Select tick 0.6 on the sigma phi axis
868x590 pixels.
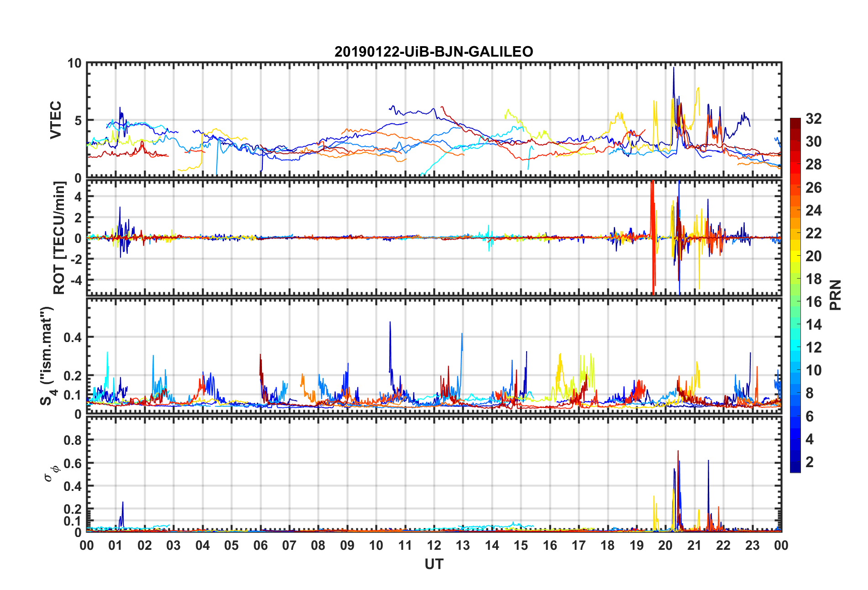(73, 463)
